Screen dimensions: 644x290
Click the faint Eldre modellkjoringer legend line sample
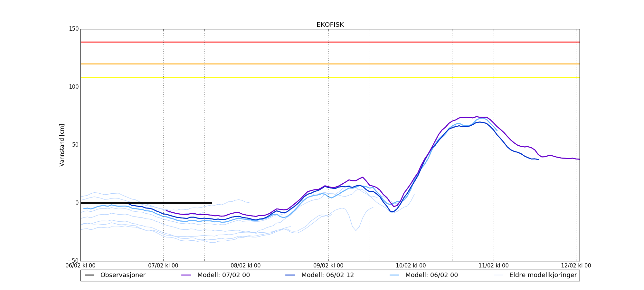pos(498,275)
